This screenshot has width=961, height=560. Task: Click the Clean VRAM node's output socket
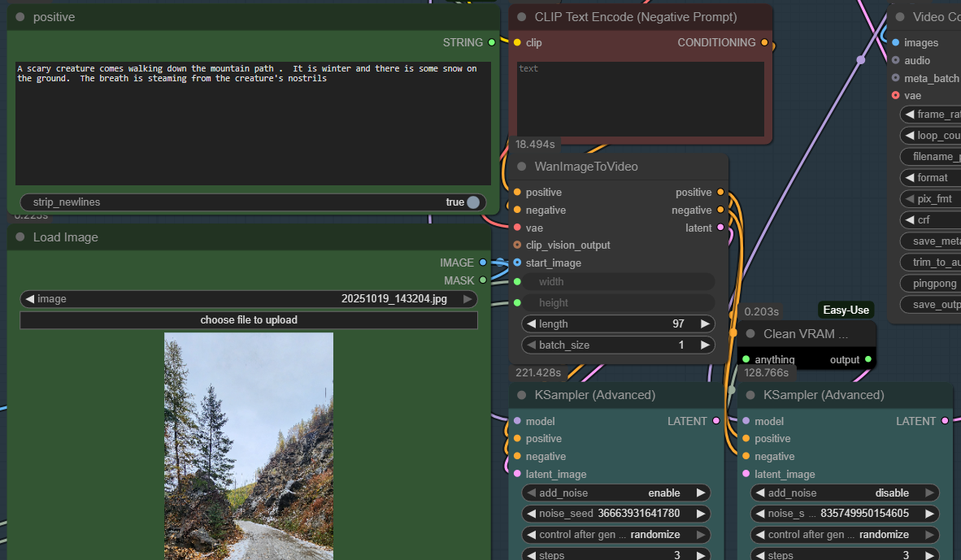868,359
